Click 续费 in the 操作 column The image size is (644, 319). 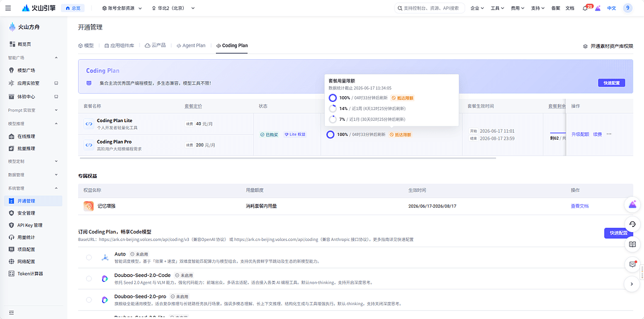(597, 134)
